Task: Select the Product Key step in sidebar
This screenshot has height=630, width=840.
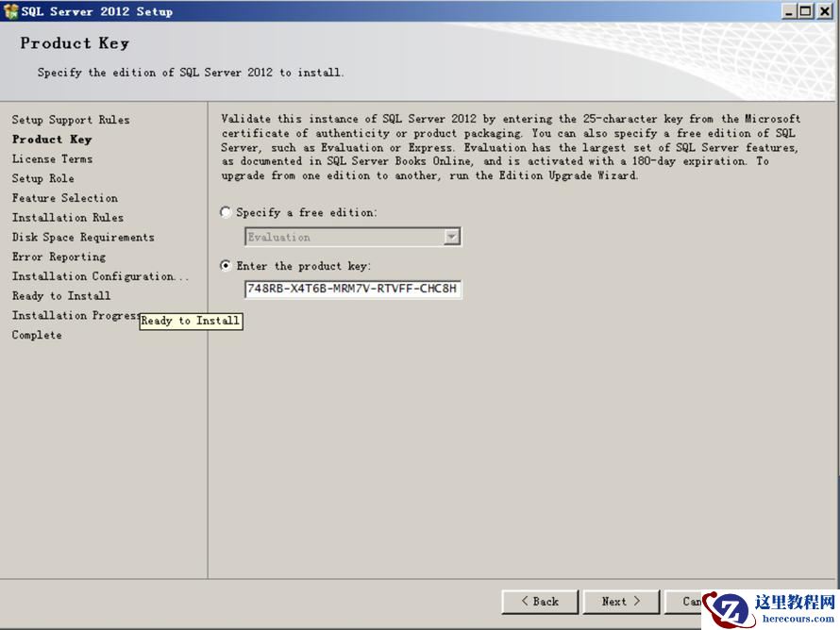Action: 52,140
